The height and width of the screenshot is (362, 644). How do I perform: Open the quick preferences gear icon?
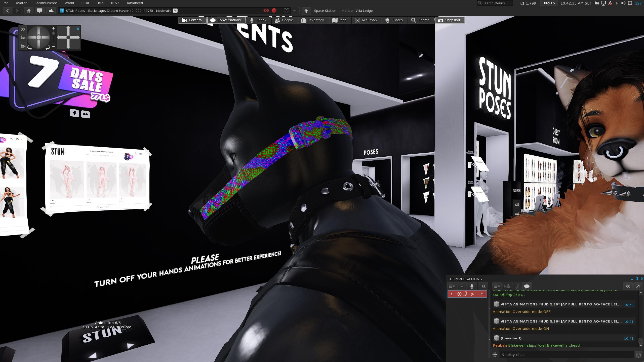(x=630, y=3)
